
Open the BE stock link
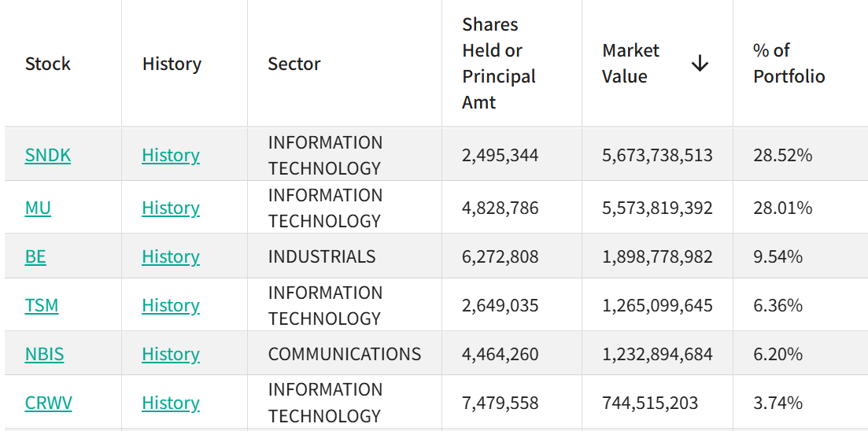tap(35, 256)
